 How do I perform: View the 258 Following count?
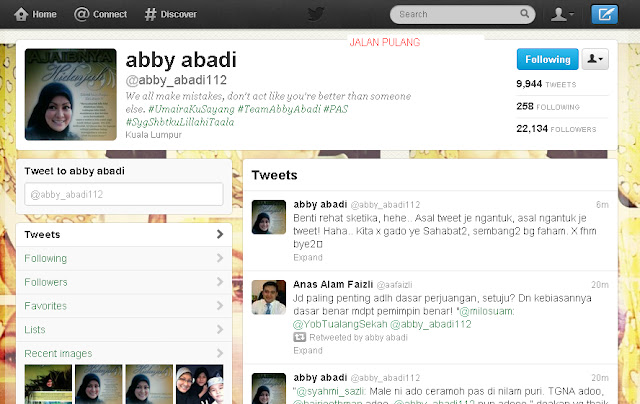[548, 107]
